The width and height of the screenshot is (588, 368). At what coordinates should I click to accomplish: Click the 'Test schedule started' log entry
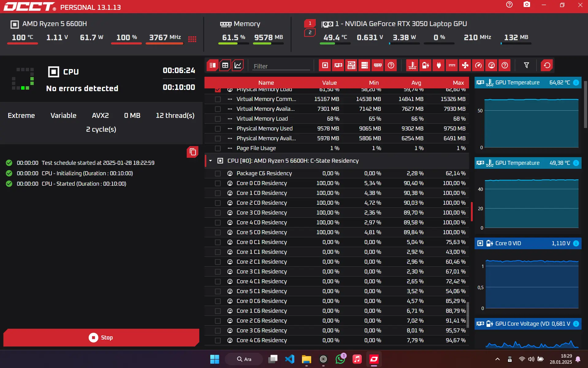pos(98,163)
